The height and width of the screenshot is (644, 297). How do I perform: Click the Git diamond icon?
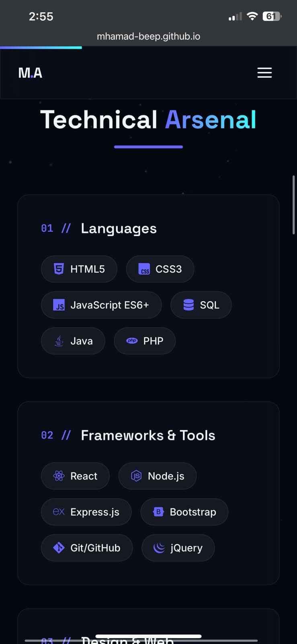[59, 548]
